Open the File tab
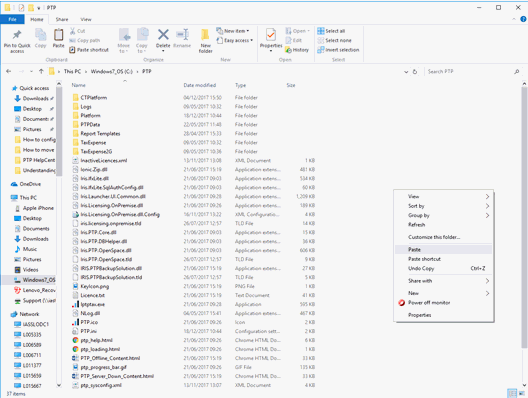 click(x=12, y=20)
